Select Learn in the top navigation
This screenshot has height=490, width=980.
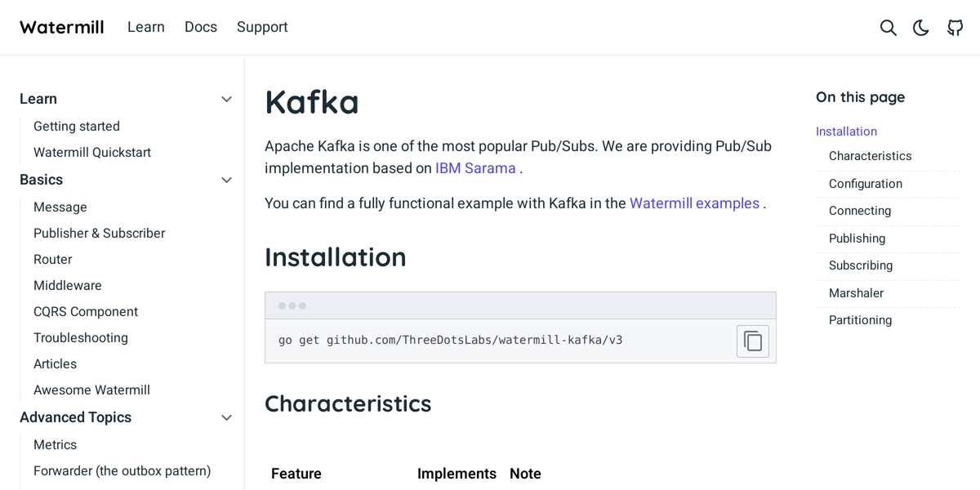(145, 27)
